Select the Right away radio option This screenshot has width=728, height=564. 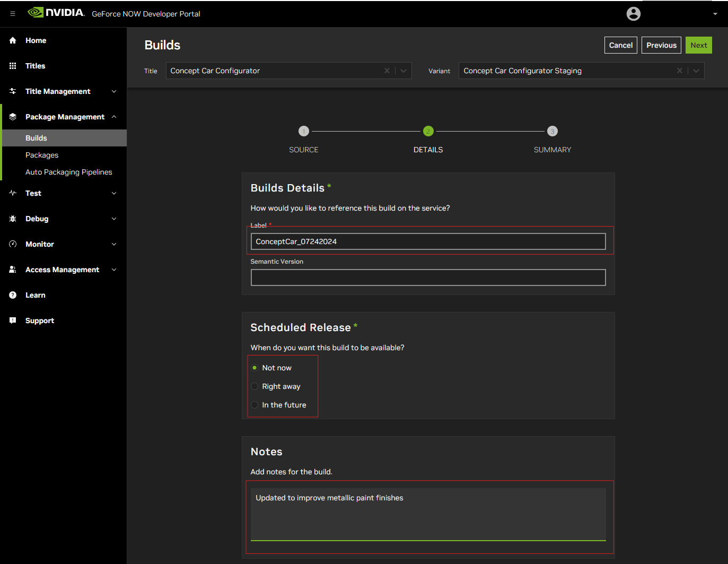pos(255,386)
